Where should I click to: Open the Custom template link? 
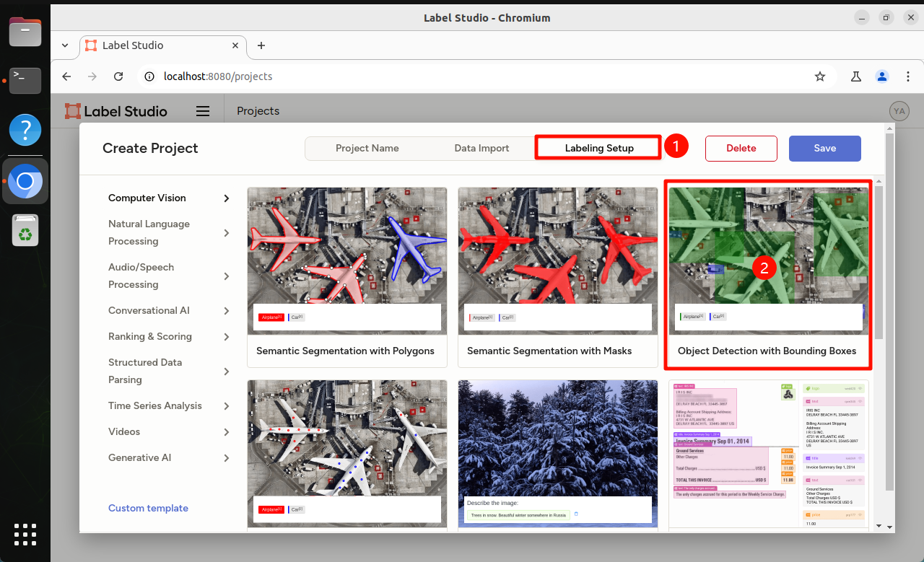pos(148,508)
